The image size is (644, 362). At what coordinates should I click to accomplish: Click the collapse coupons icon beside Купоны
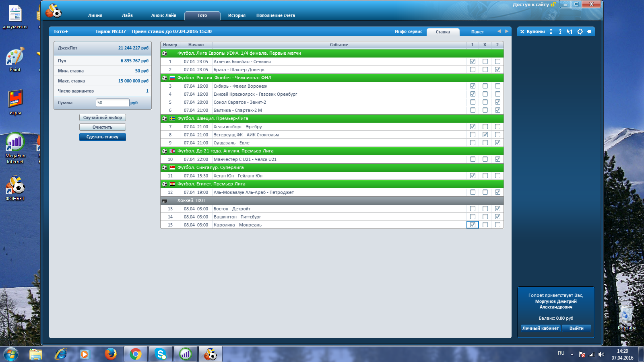[551, 31]
